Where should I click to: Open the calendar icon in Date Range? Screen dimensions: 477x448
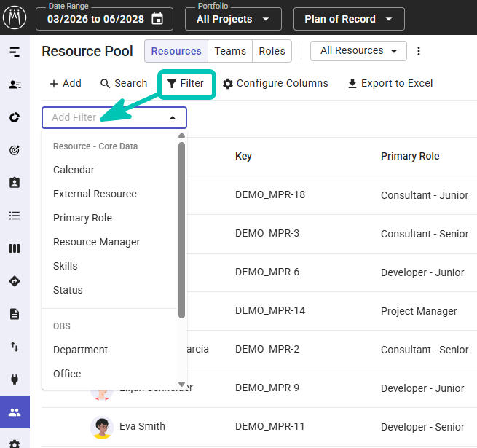[157, 18]
